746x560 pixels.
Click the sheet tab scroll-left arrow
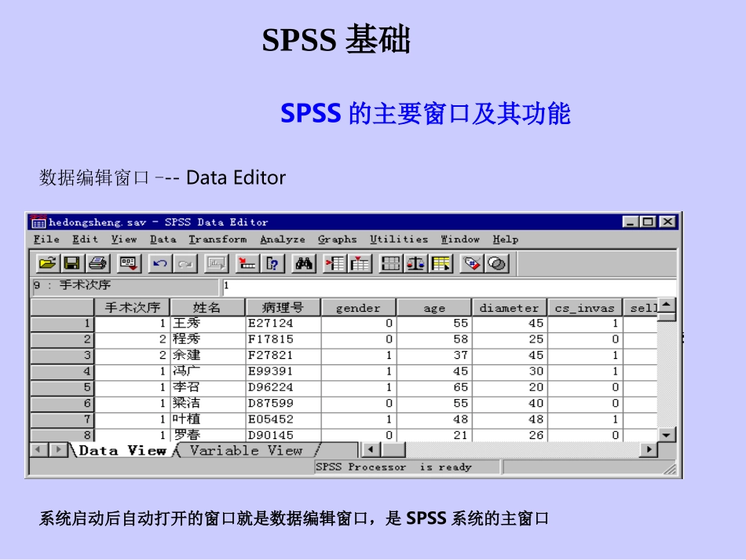(39, 449)
